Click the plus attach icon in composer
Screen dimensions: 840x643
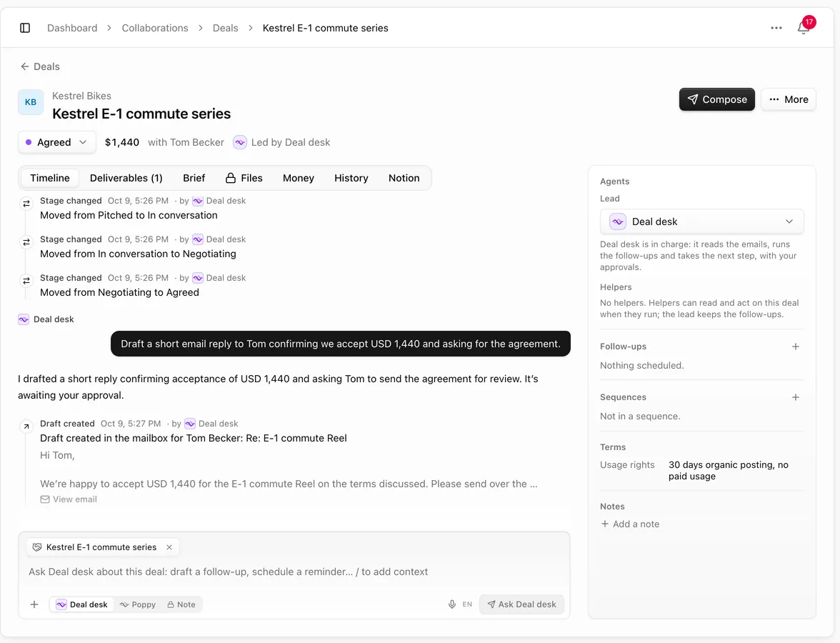[34, 604]
